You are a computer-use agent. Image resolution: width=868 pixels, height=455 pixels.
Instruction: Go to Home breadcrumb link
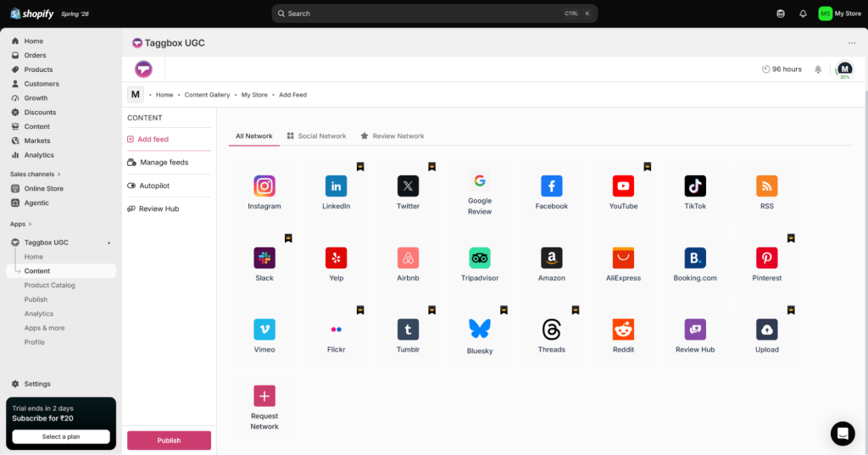164,95
